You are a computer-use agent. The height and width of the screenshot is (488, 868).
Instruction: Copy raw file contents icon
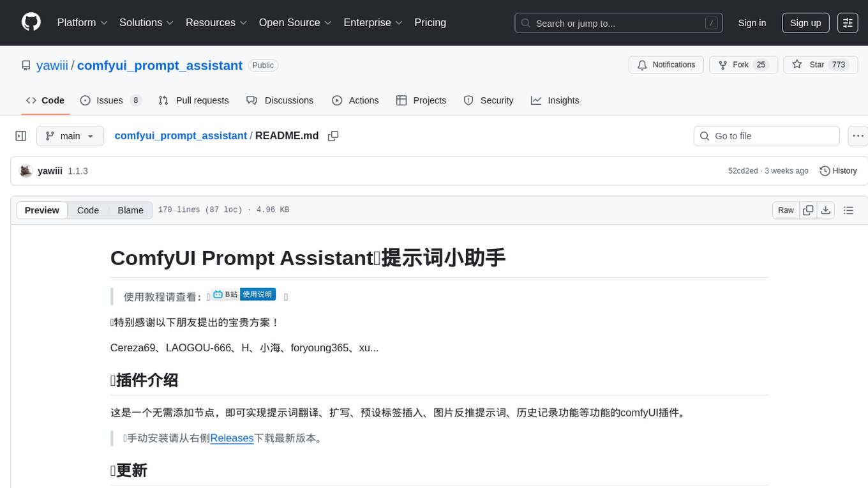coord(808,210)
